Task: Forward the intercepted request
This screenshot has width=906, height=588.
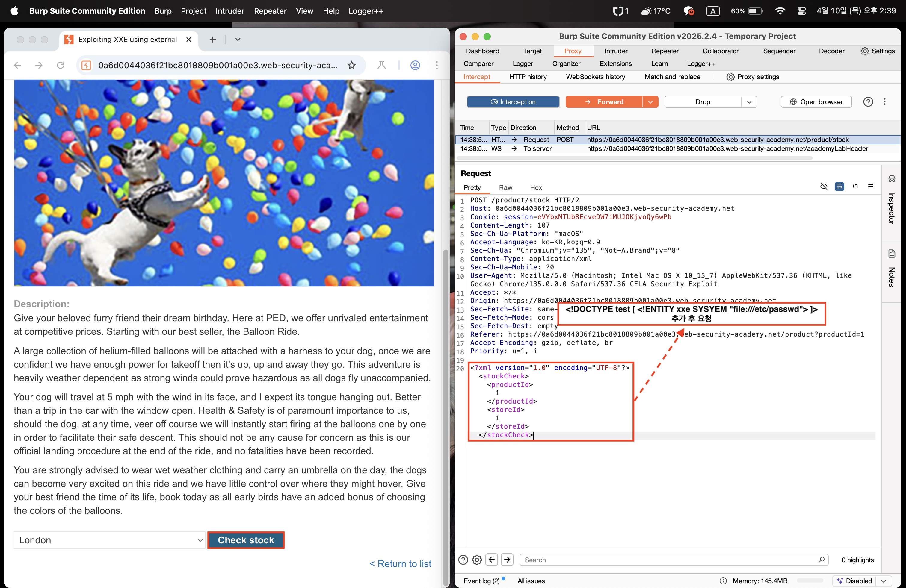Action: (604, 102)
